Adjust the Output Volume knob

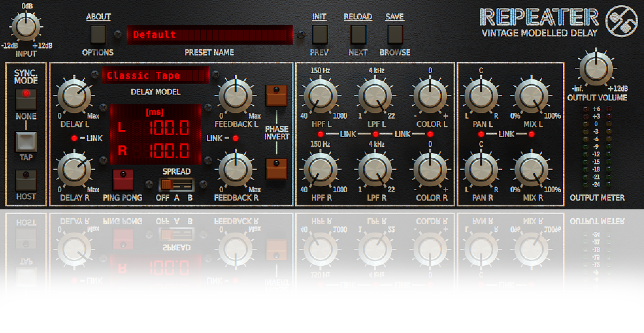[596, 68]
